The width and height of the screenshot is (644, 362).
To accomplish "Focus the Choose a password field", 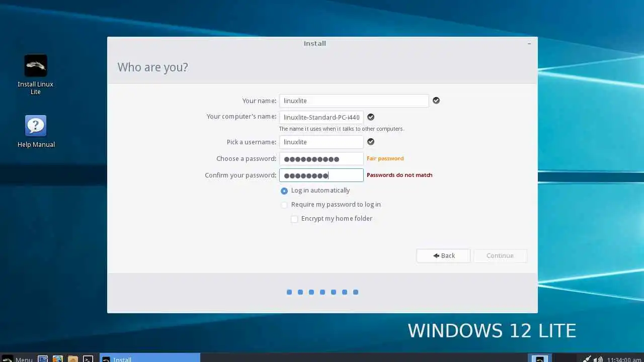I will click(x=321, y=158).
